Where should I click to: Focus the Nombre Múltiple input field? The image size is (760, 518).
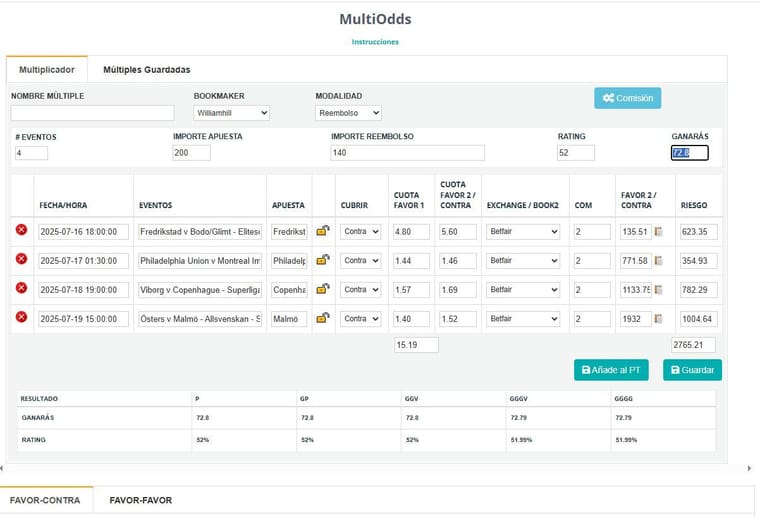(x=93, y=113)
